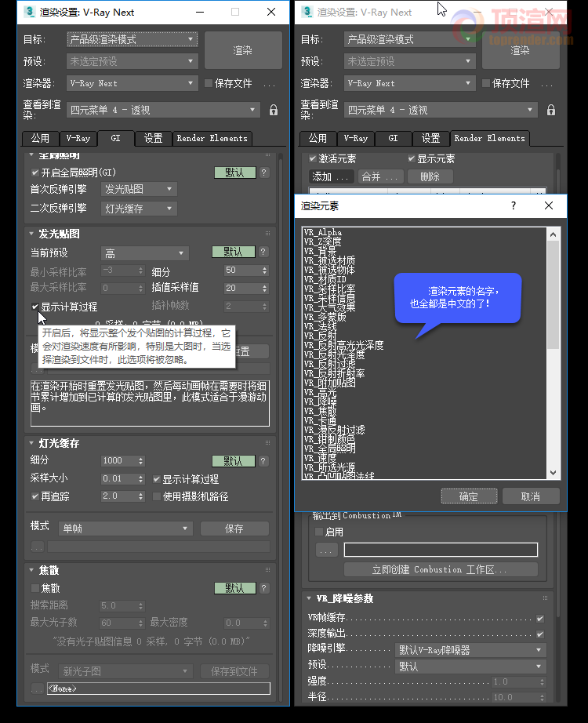This screenshot has width=588, height=723.
Task: Click help button in 发光贴图 rollout
Action: coord(263,252)
